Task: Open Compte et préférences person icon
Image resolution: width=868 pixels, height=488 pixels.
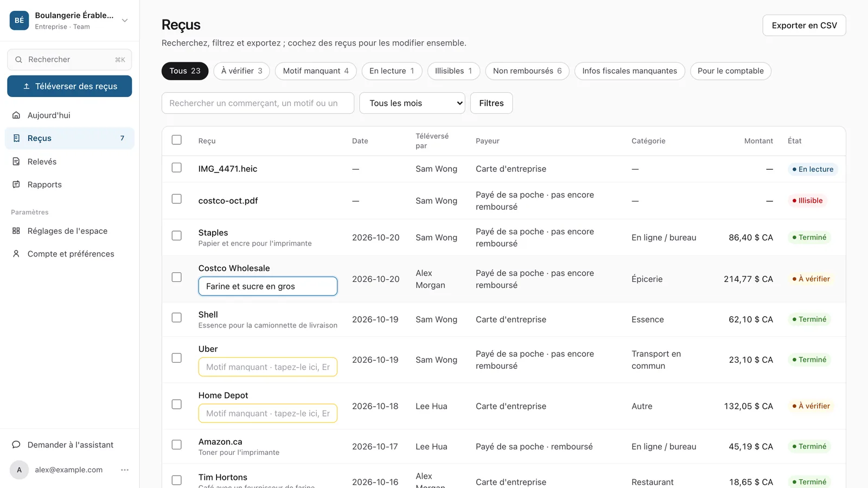Action: (x=16, y=254)
